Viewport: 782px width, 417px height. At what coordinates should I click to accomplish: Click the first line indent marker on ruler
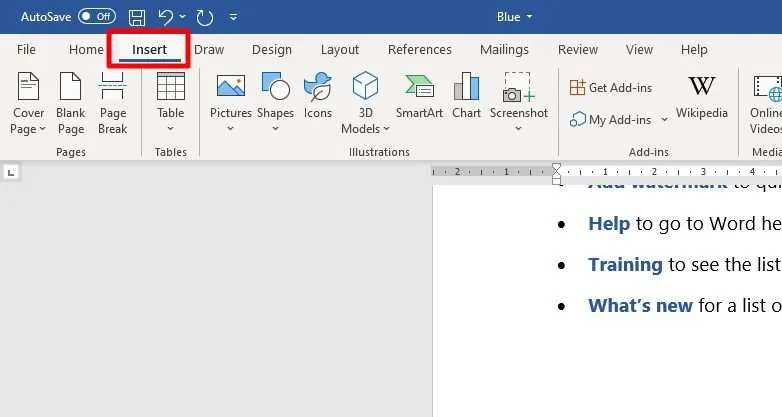(x=556, y=169)
